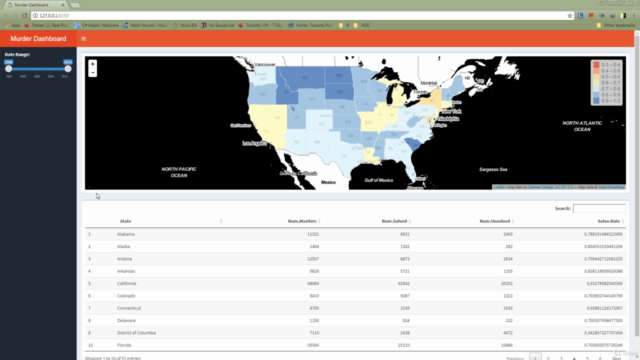Select table page 1 button
The width and height of the screenshot is (640, 360).
pos(535,358)
